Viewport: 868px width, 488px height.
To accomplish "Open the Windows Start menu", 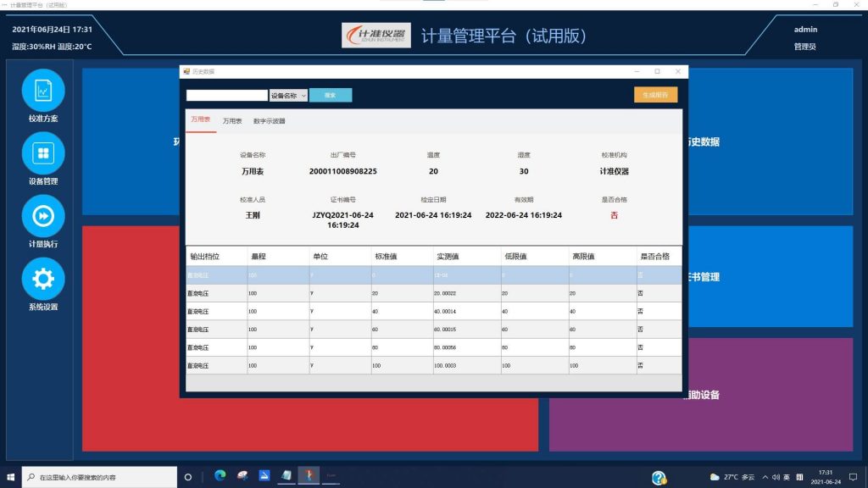I will (11, 476).
